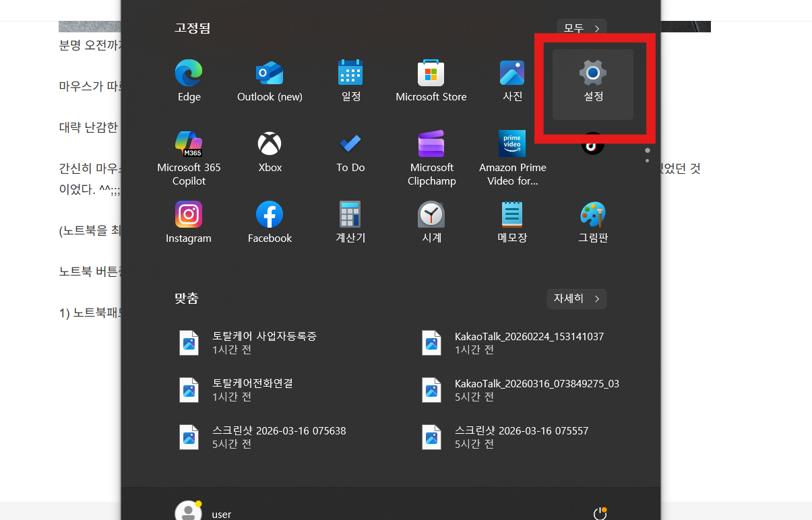Open 메모장 notepad app
The image size is (812, 520).
tap(512, 224)
